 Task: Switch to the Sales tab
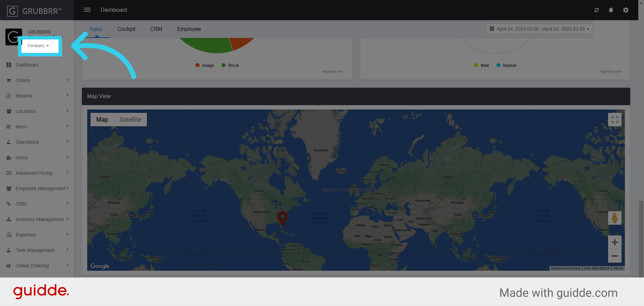click(96, 29)
